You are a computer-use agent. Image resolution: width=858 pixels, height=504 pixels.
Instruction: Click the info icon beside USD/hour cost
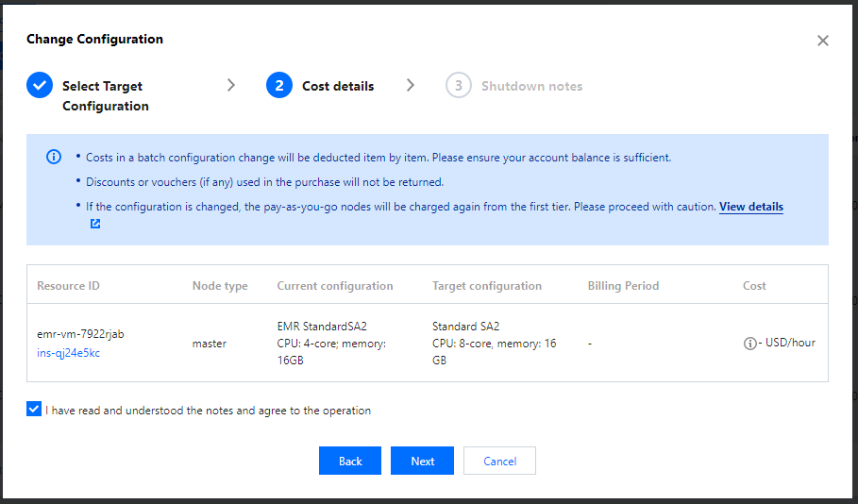click(x=749, y=344)
